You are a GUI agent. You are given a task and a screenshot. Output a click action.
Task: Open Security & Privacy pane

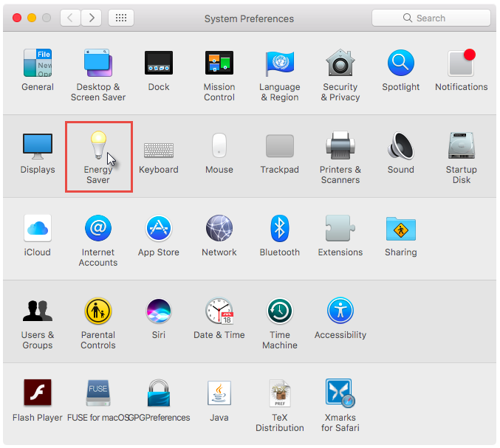(x=340, y=63)
